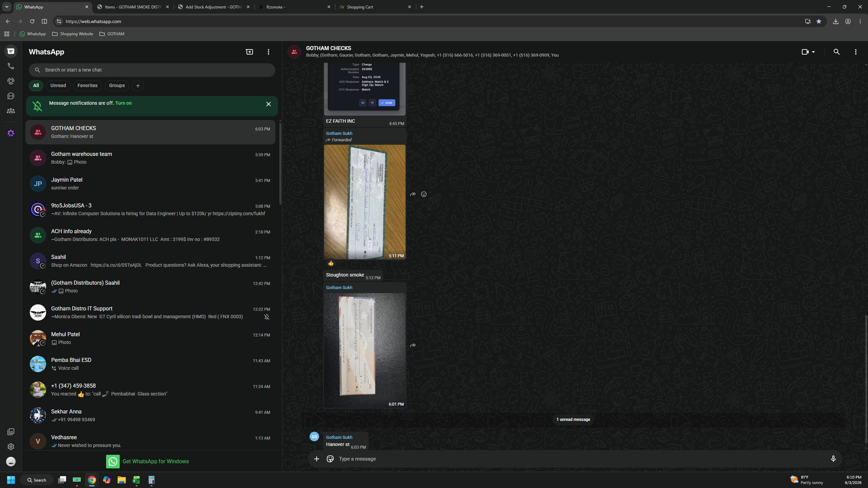
Task: Select the Unread chat filter
Action: pyautogui.click(x=58, y=86)
